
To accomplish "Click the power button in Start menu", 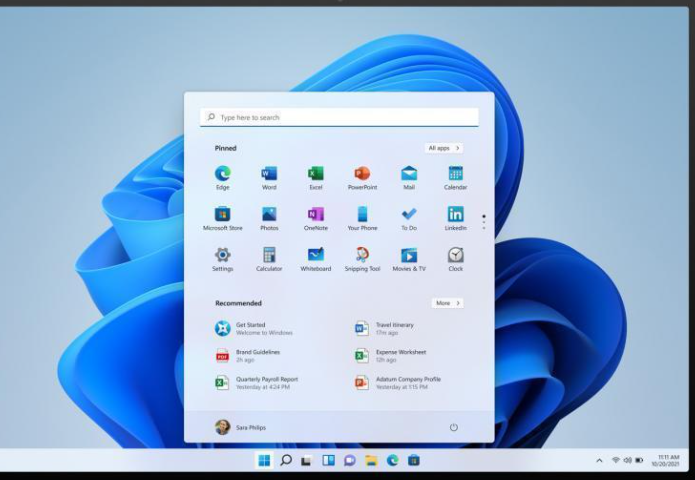I will tap(453, 427).
